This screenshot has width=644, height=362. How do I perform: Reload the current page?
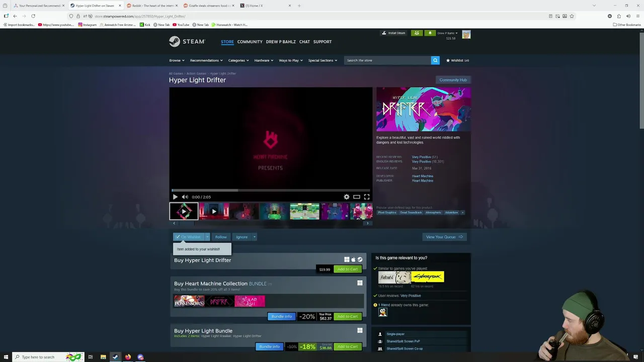click(x=33, y=16)
